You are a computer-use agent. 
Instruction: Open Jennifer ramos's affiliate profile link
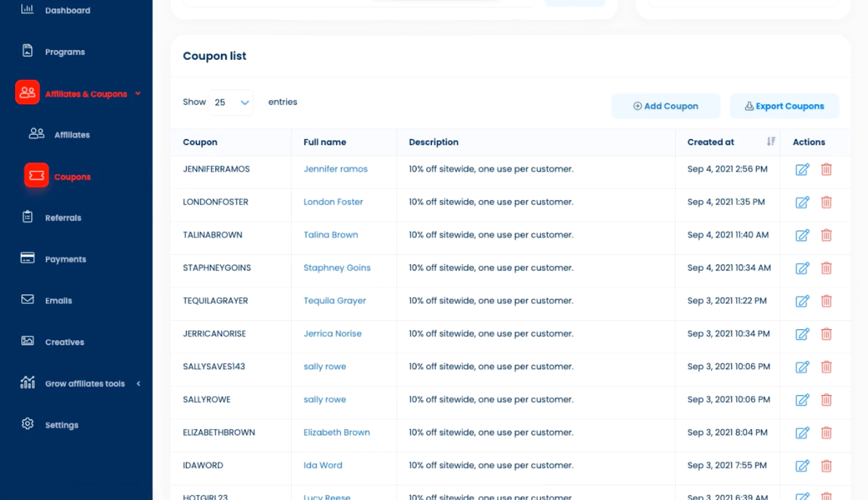335,169
